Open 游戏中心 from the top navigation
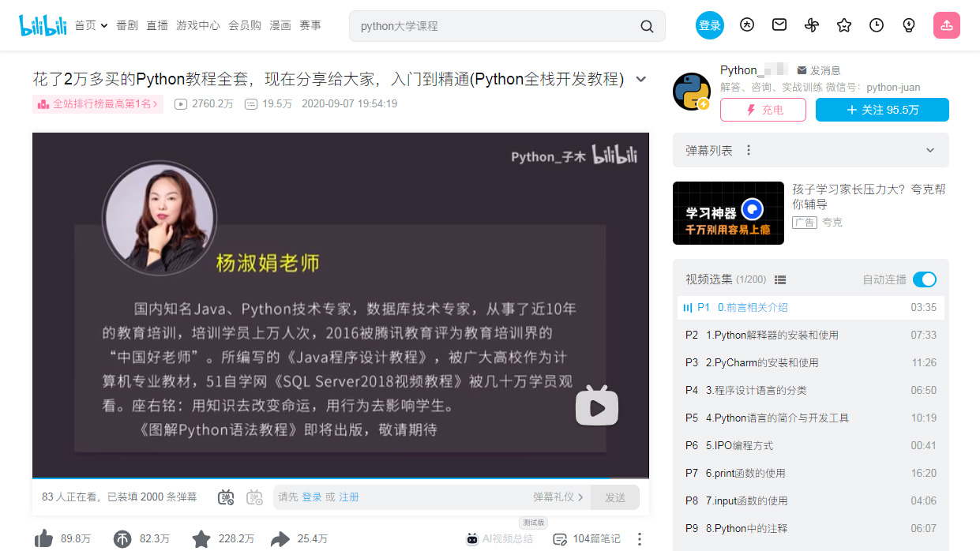This screenshot has height=551, width=980. [197, 25]
